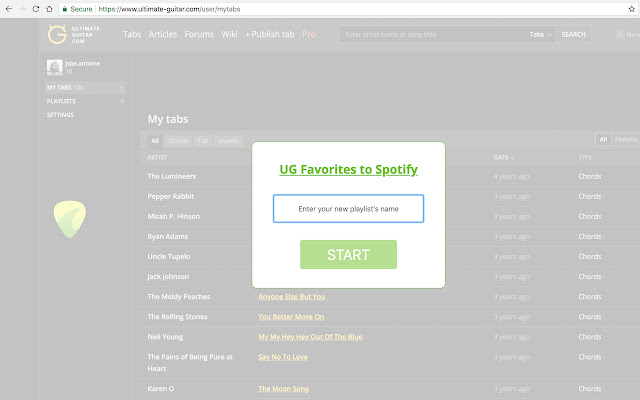
Task: Click Jack Johnson artist row
Action: pyautogui.click(x=168, y=277)
